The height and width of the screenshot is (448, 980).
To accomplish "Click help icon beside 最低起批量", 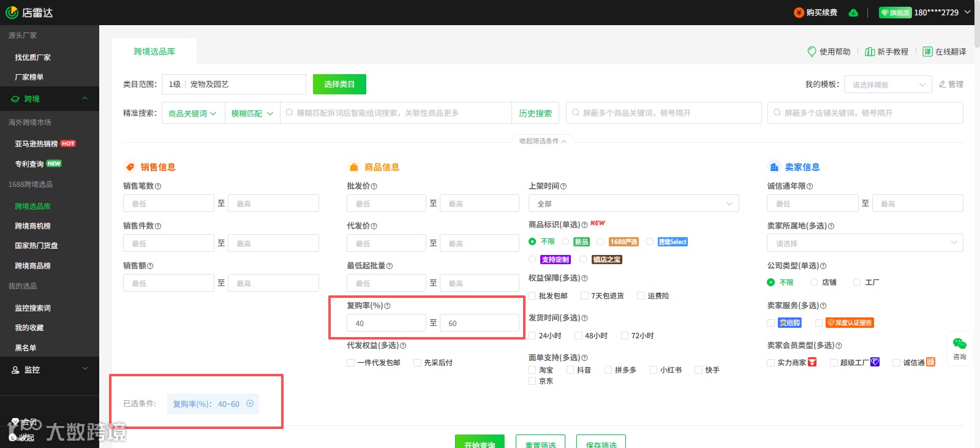I will coord(390,266).
